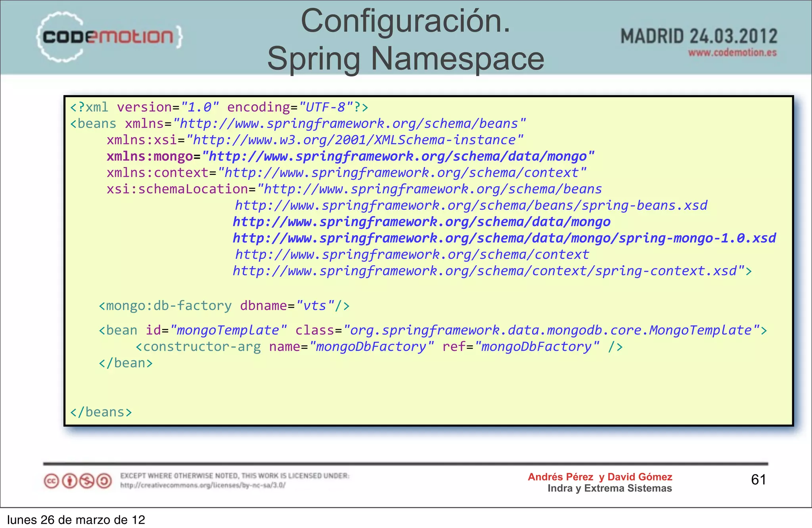Image resolution: width=812 pixels, height=528 pixels.
Task: Click the 'Configuración.' title line
Action: (x=406, y=21)
